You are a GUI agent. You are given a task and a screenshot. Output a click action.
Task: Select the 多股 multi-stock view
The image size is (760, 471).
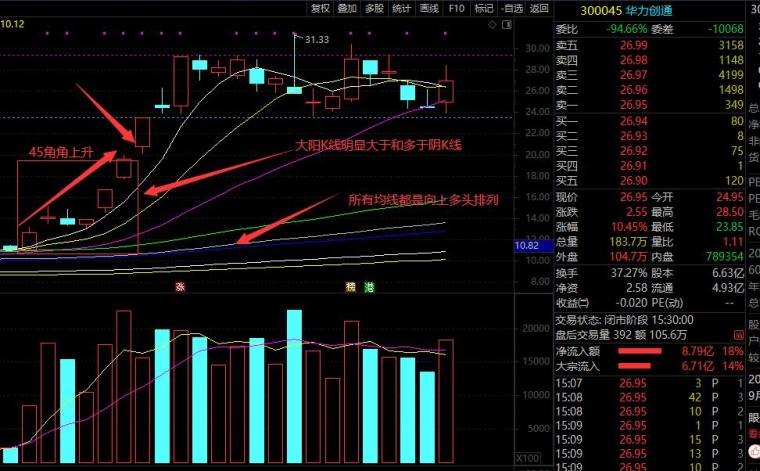pyautogui.click(x=374, y=8)
